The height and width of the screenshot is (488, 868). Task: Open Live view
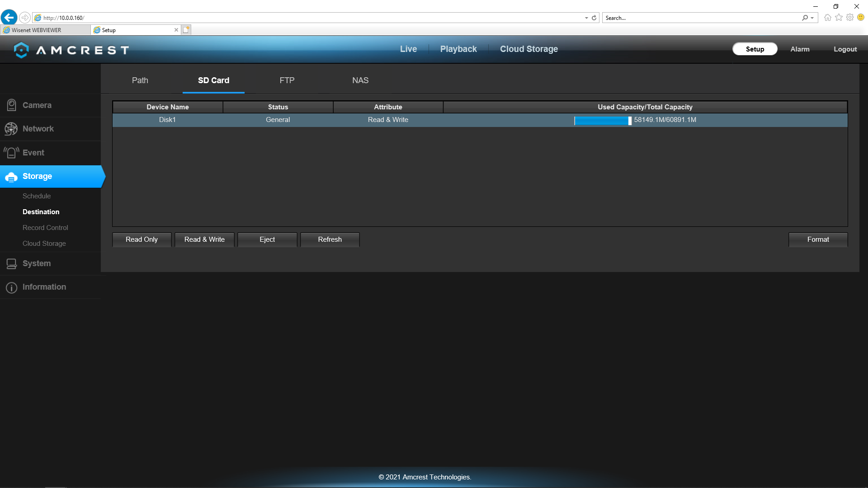tap(408, 49)
